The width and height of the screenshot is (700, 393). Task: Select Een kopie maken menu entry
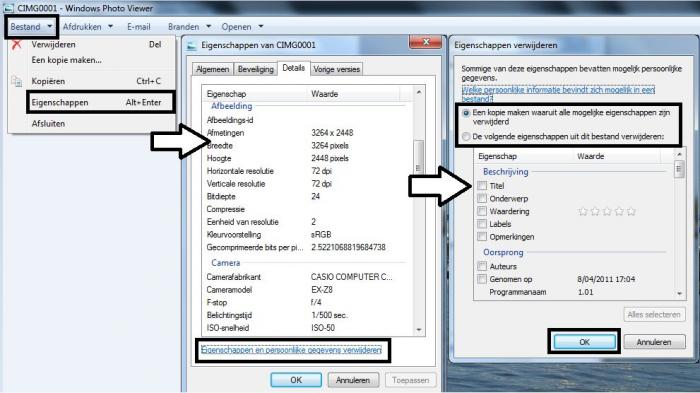pyautogui.click(x=91, y=60)
